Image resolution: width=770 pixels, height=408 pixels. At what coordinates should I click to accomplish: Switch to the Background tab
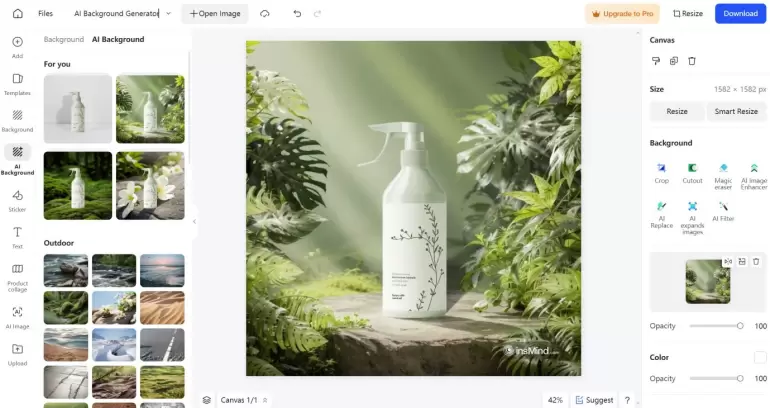tap(64, 39)
